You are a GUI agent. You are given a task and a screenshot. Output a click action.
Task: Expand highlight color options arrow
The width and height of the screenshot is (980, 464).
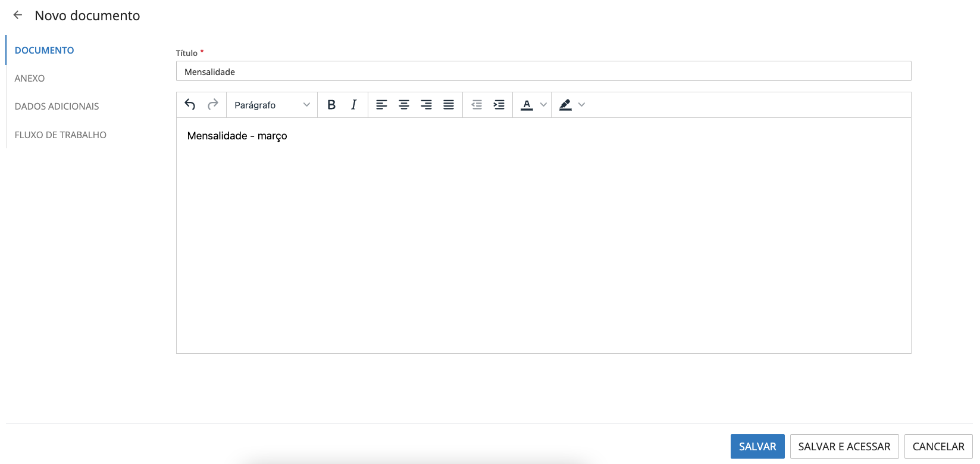pyautogui.click(x=582, y=105)
